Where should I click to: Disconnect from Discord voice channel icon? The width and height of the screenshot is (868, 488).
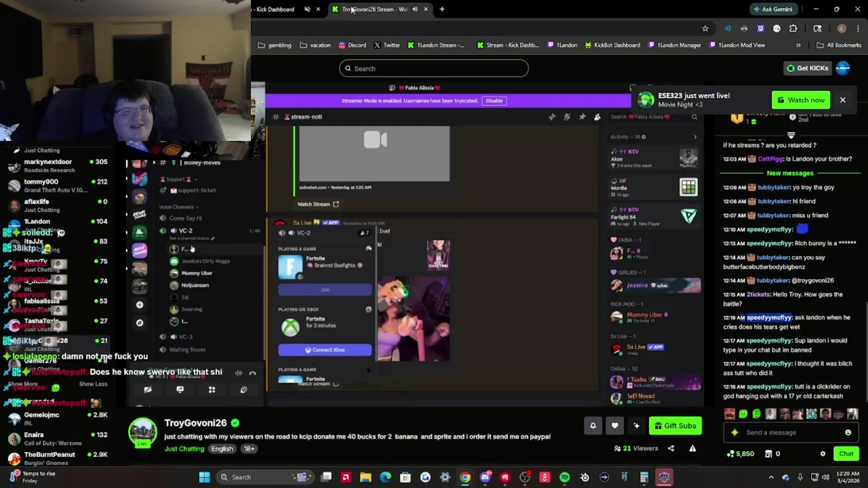tap(252, 373)
